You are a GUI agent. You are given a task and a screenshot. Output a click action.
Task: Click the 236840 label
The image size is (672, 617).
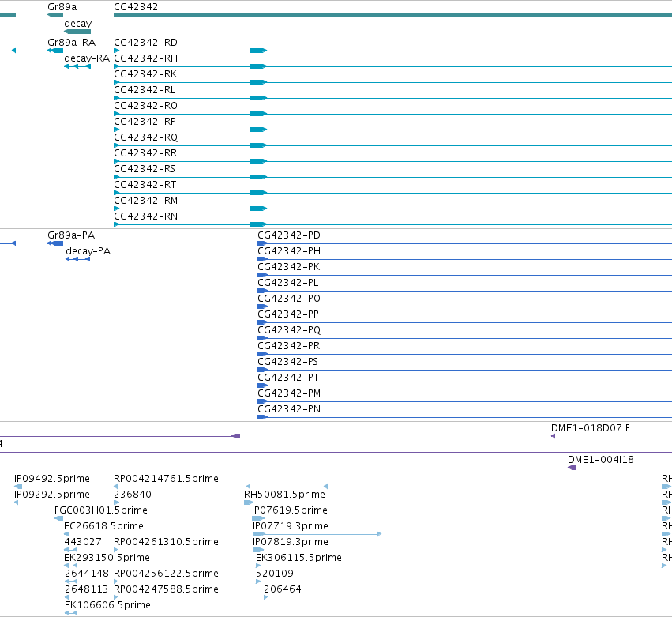tap(133, 495)
